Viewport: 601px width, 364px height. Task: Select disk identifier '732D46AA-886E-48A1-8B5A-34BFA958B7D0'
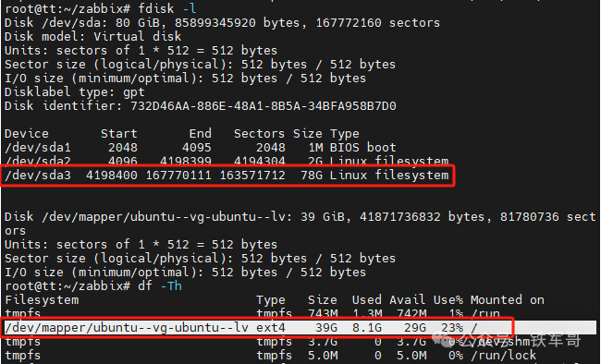click(x=263, y=105)
